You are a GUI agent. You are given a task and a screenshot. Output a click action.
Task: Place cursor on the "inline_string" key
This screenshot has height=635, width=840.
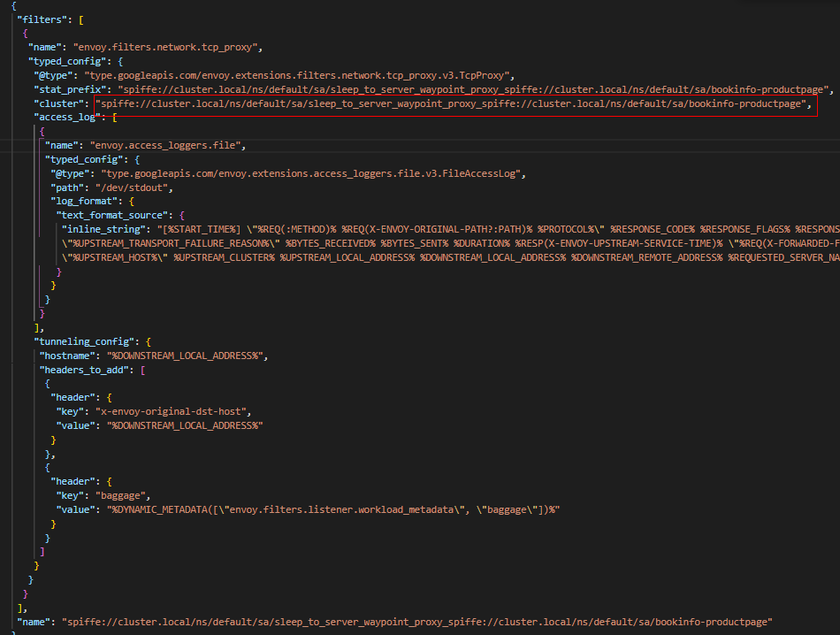click(101, 230)
